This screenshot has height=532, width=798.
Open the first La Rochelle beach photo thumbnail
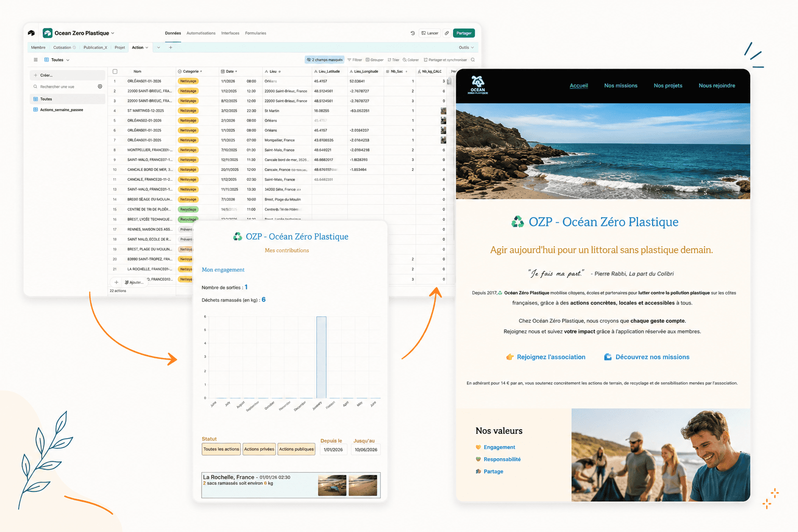tap(332, 485)
